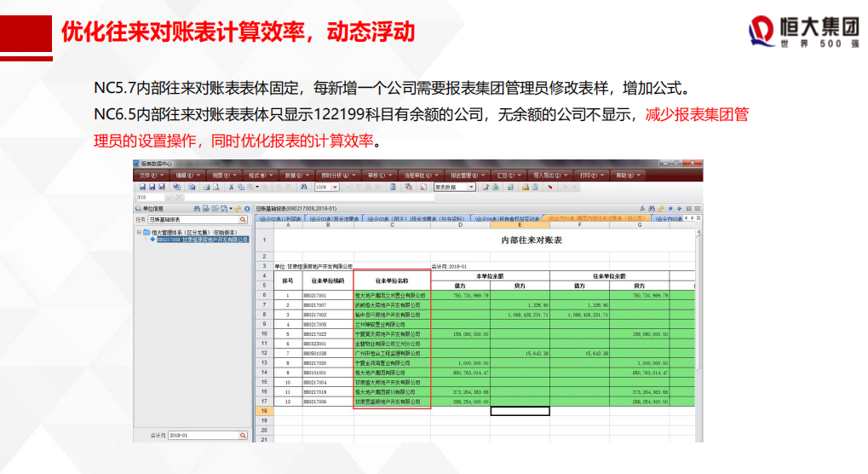Click the 往来单位编码 header cell
The image size is (868, 474).
coord(328,280)
